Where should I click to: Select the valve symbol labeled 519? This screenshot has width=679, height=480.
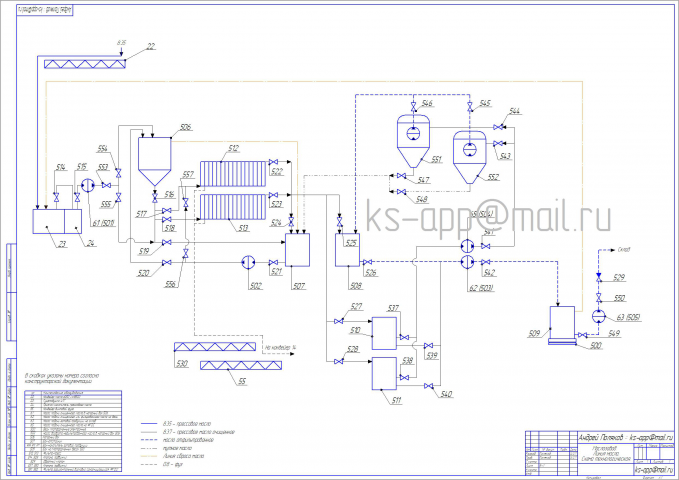tap(166, 243)
